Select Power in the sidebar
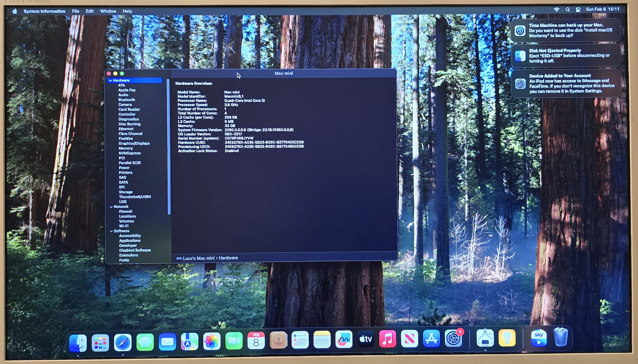 coord(124,168)
